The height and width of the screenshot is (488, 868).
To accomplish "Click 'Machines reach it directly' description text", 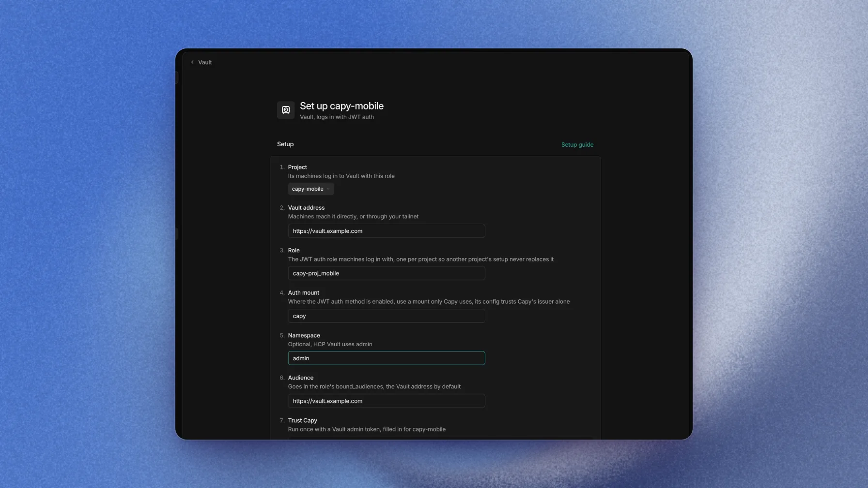I will coord(353,217).
